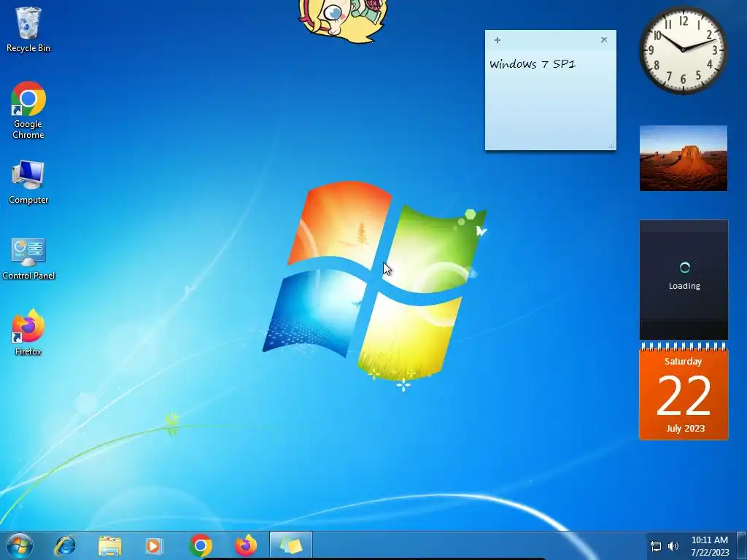This screenshot has width=747, height=560.
Task: Open the taskbar clock showing 10:11 AM
Action: click(x=710, y=546)
